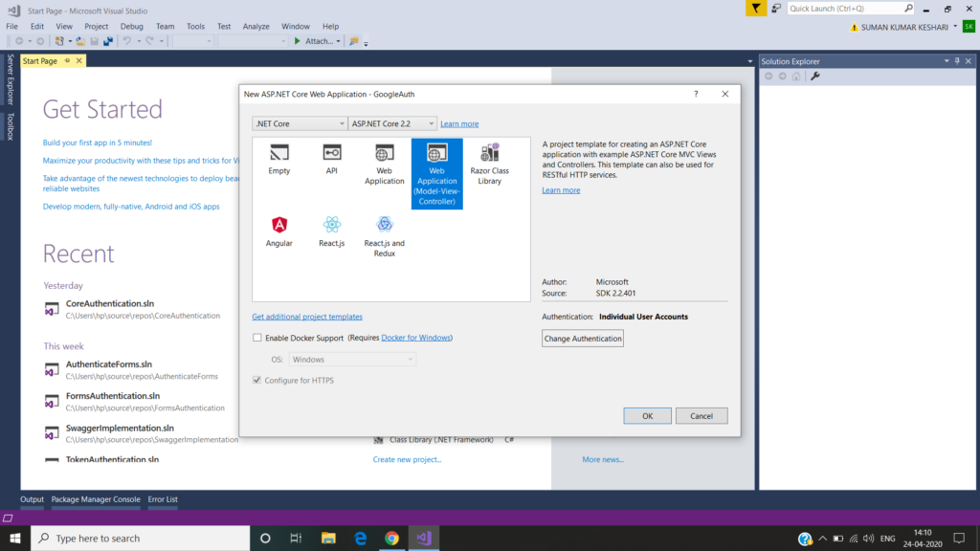This screenshot has height=551, width=980.
Task: Select the API project template
Action: pyautogui.click(x=331, y=160)
